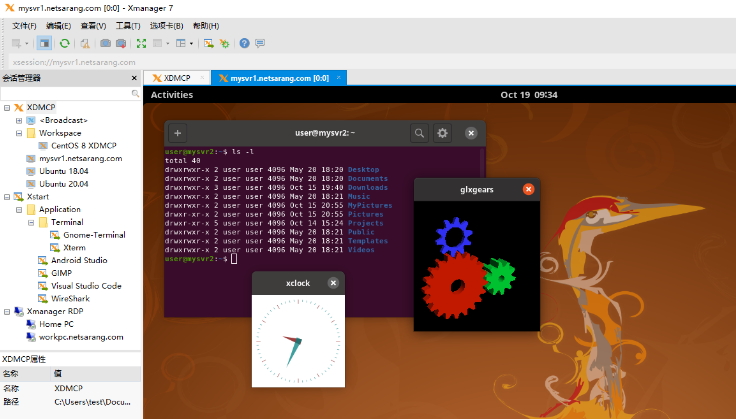Collapse the Xmanager RDP tree node
Screen dimensions: 736x419
[7, 312]
